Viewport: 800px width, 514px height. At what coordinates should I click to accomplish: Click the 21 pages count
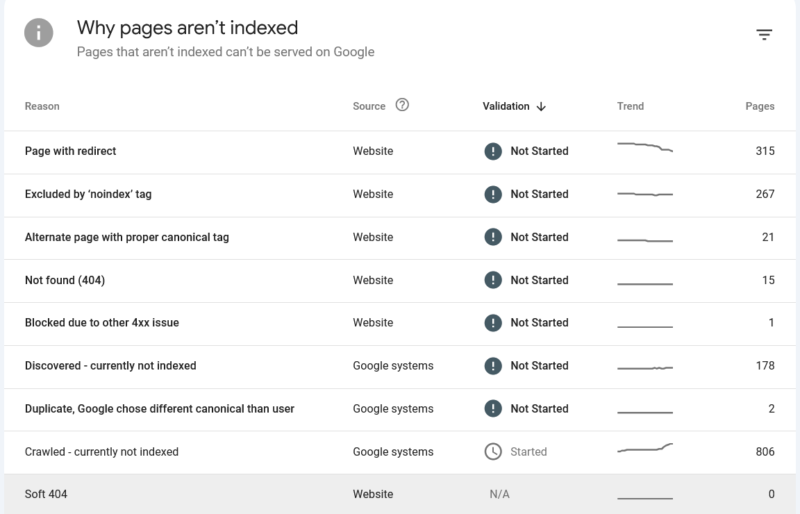coord(768,237)
